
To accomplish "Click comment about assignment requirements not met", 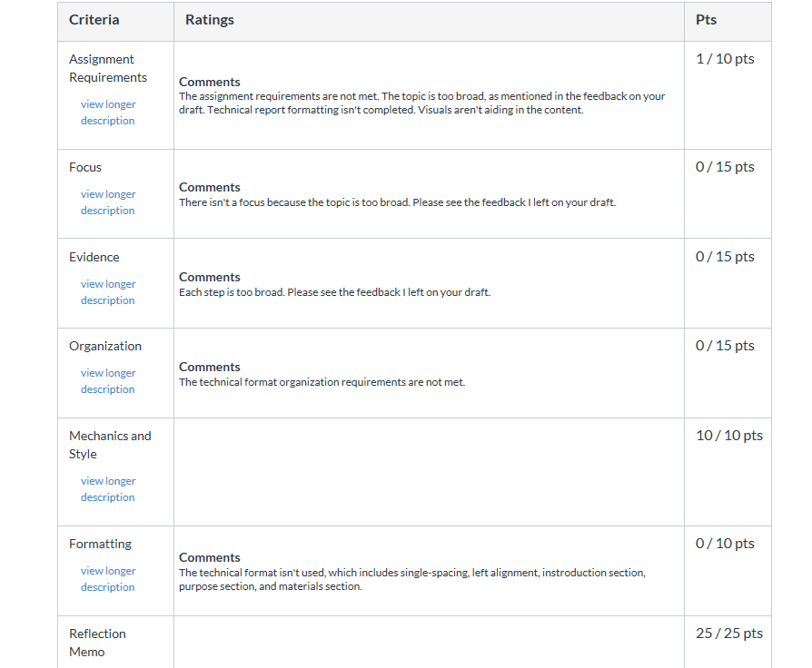I will (422, 103).
